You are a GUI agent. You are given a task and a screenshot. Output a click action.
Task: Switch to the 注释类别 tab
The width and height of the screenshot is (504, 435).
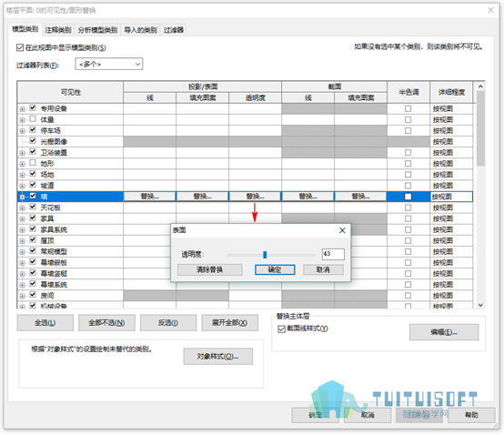click(x=58, y=30)
